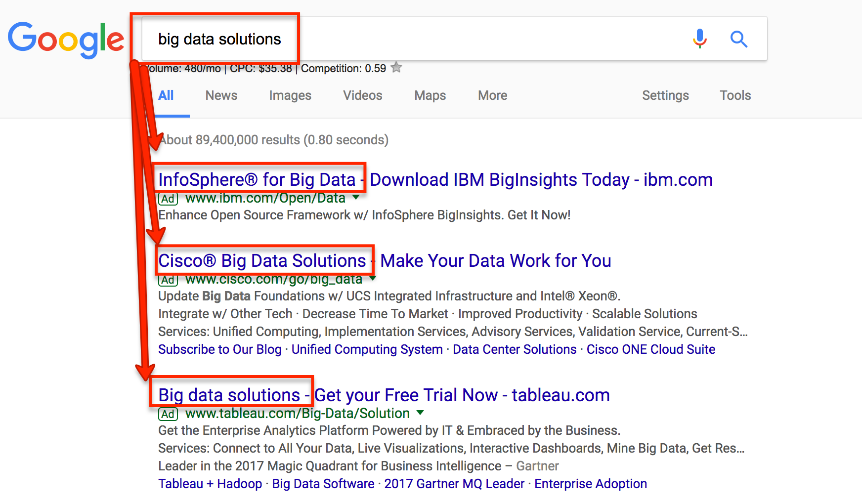Click the search magnifier icon
862x504 pixels.
739,39
